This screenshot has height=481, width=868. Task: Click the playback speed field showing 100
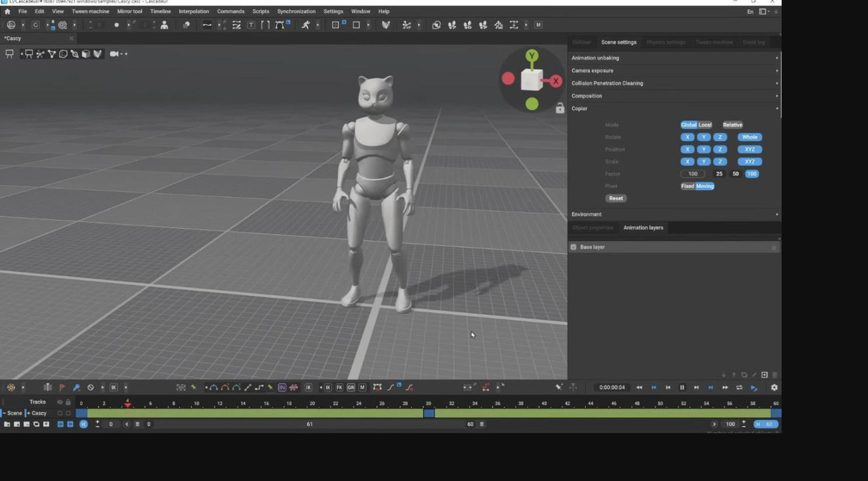coord(730,424)
